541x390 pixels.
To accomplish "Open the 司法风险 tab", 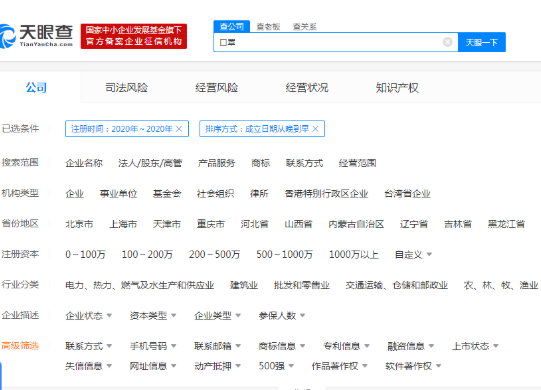I will point(127,88).
